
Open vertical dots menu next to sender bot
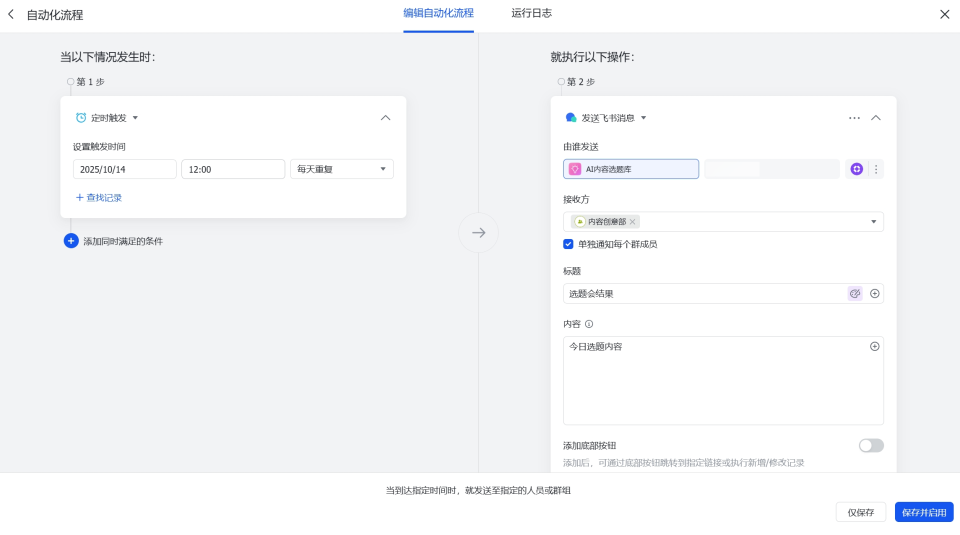(876, 169)
